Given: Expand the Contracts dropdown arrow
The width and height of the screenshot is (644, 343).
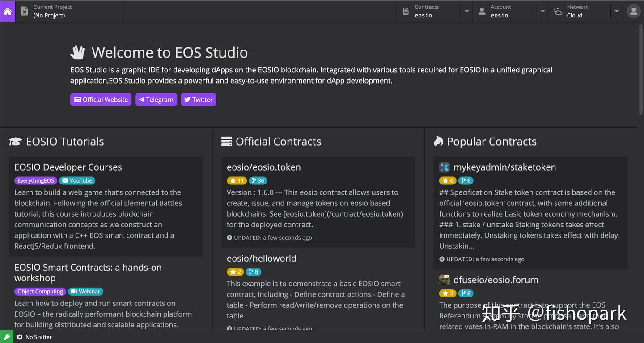Looking at the screenshot, I should tap(466, 12).
